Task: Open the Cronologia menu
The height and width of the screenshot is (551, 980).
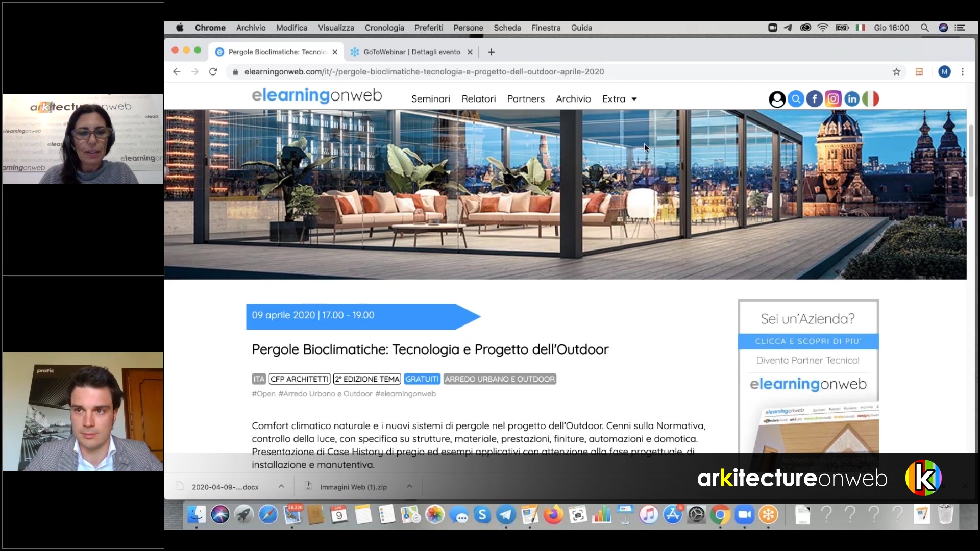Action: (384, 28)
